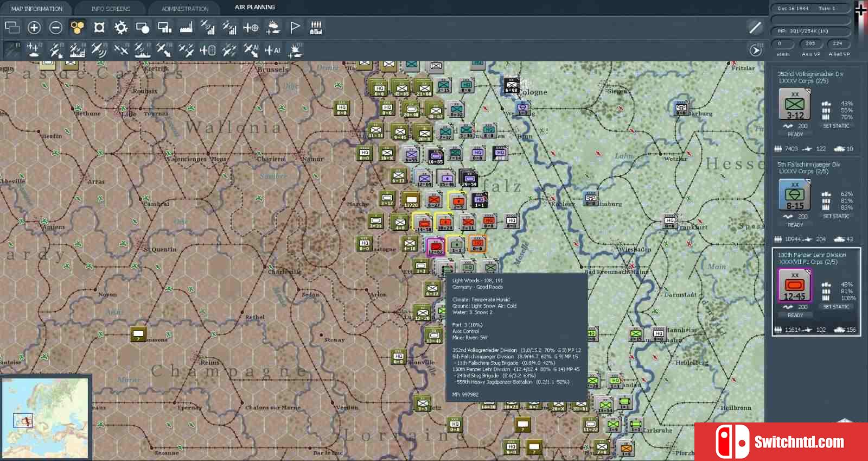
Task: Select the bomb factory planes icon
Action: click(x=77, y=50)
